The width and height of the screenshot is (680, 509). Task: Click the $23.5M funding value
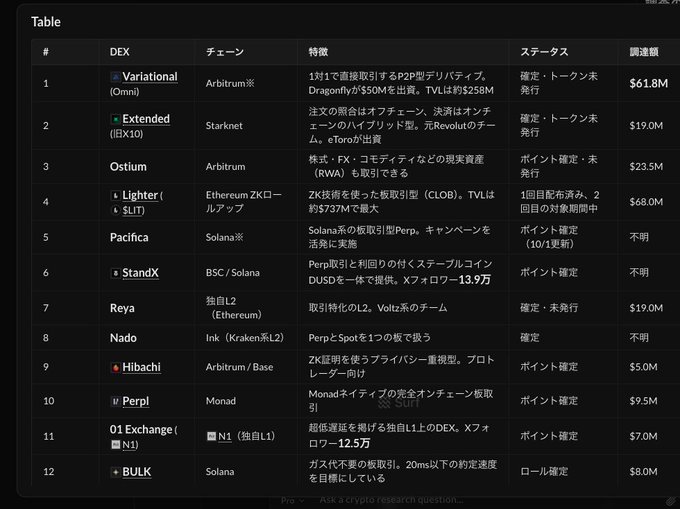click(646, 167)
